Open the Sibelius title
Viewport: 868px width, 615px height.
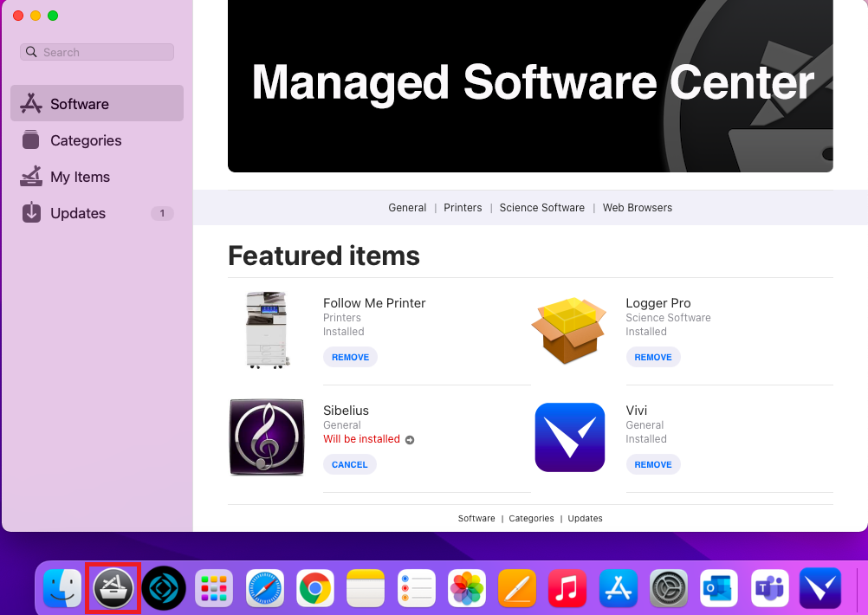346,411
